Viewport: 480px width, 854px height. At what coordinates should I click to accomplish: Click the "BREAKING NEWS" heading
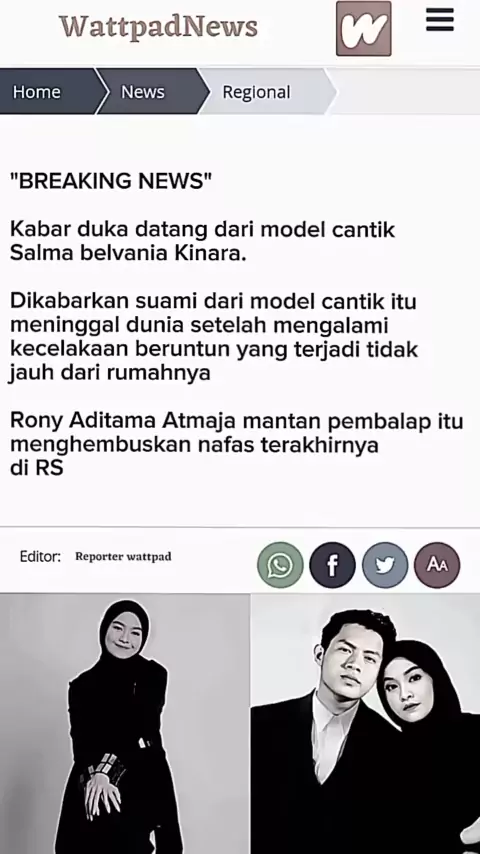[111, 180]
